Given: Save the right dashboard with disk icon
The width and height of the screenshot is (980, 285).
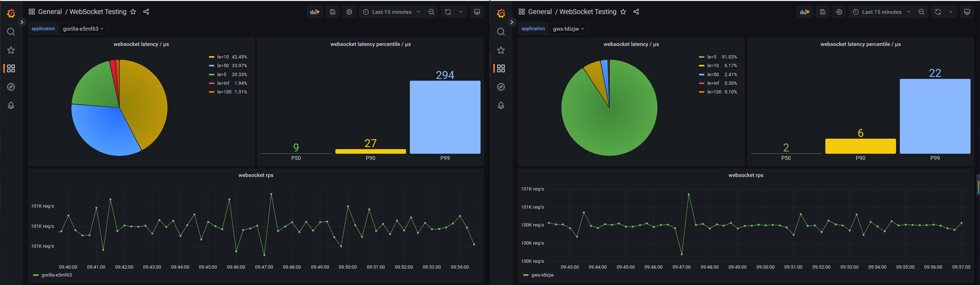Looking at the screenshot, I should pos(823,12).
